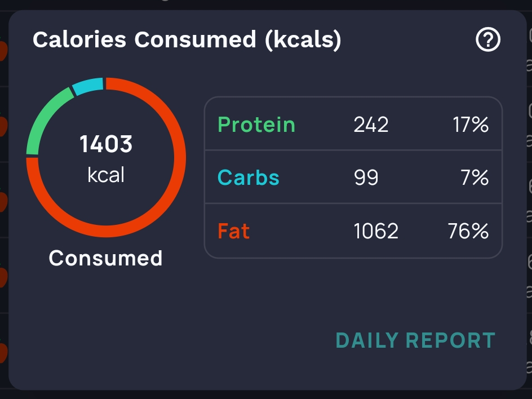
Task: Click the topmost red food icon at left edge
Action: pos(3,51)
